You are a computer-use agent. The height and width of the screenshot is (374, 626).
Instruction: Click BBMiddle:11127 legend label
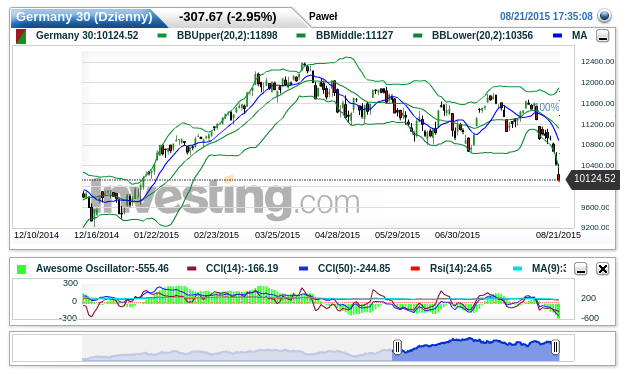[355, 36]
